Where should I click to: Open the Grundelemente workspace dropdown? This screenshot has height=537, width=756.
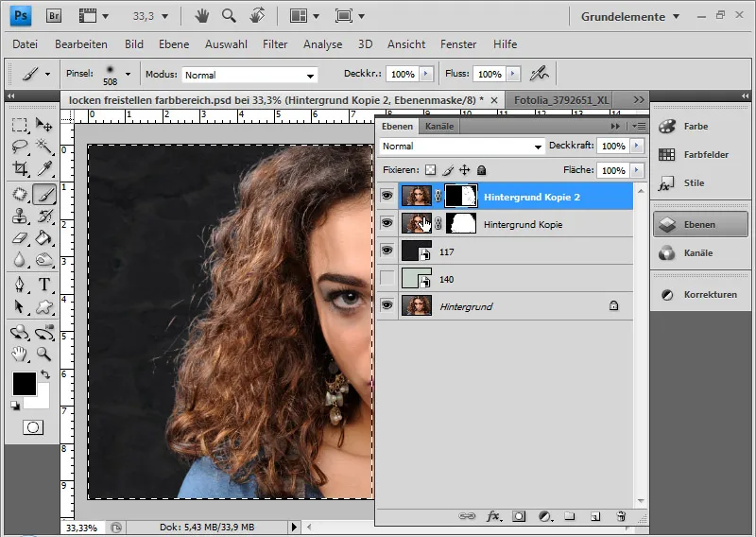pos(630,16)
